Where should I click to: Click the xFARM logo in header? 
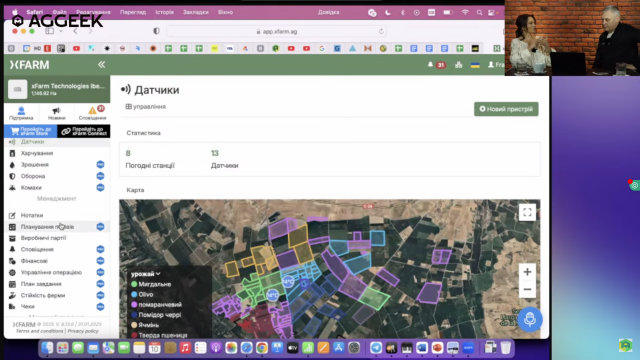[x=29, y=64]
